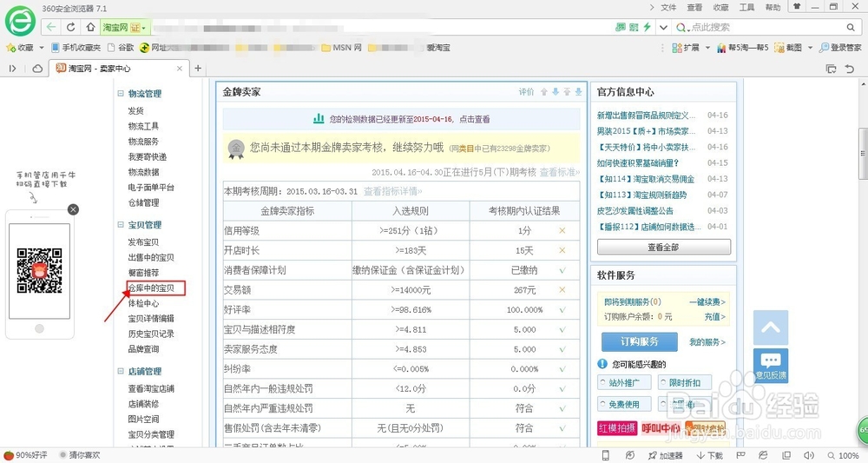The height and width of the screenshot is (463, 868).
Task: Open 发布宝贝 in sidebar
Action: [143, 242]
